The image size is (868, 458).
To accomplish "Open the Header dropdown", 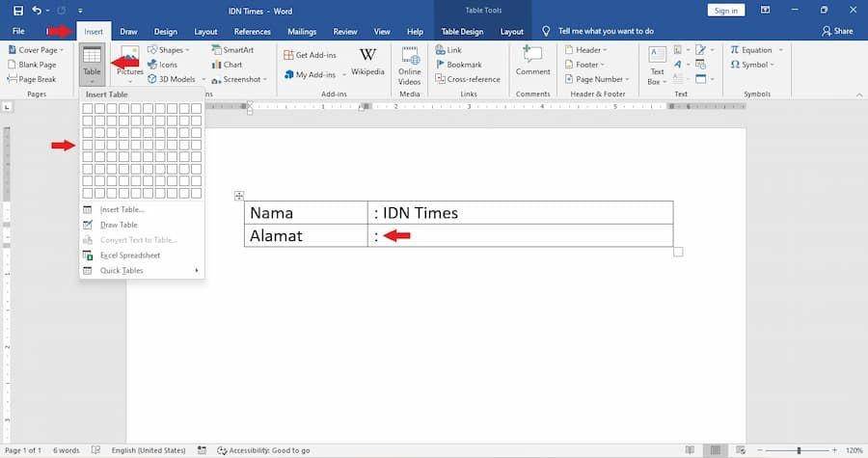I will (x=585, y=50).
